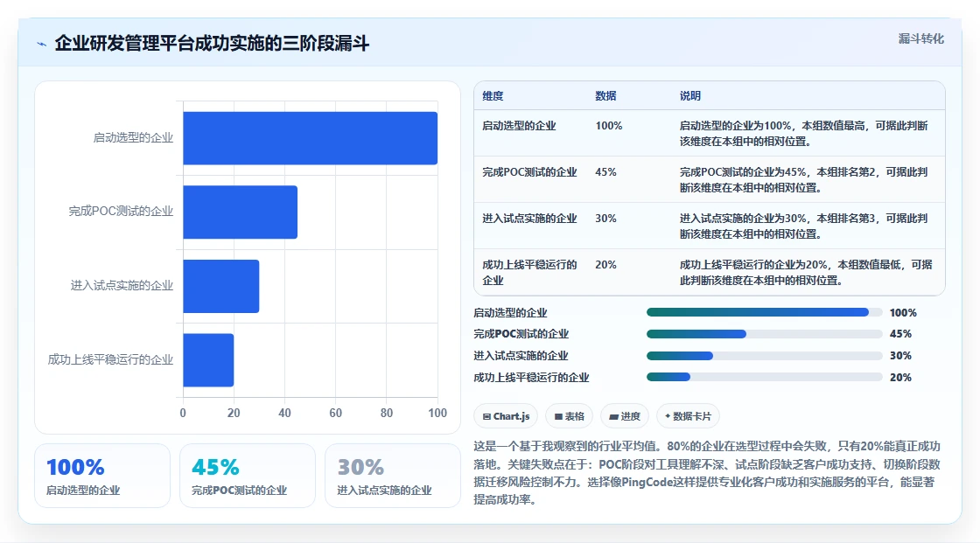980x543 pixels.
Task: Click the 45% value in the table
Action: pyautogui.click(x=605, y=172)
